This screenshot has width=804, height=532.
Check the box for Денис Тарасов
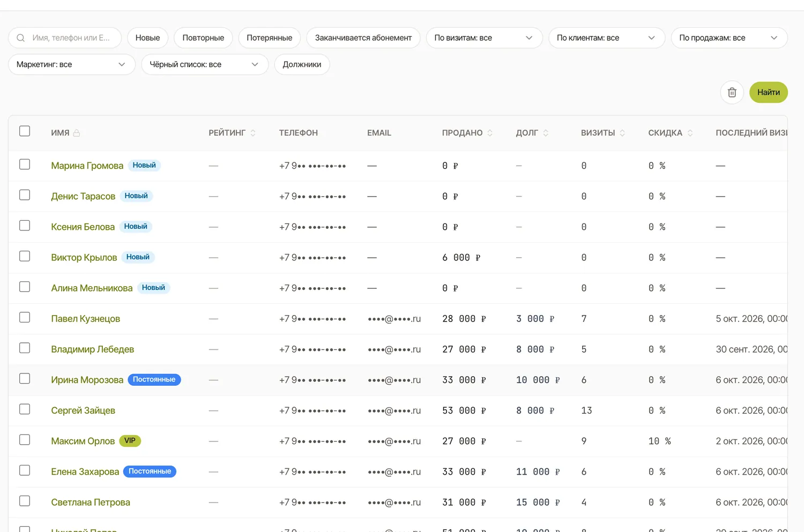click(x=25, y=195)
